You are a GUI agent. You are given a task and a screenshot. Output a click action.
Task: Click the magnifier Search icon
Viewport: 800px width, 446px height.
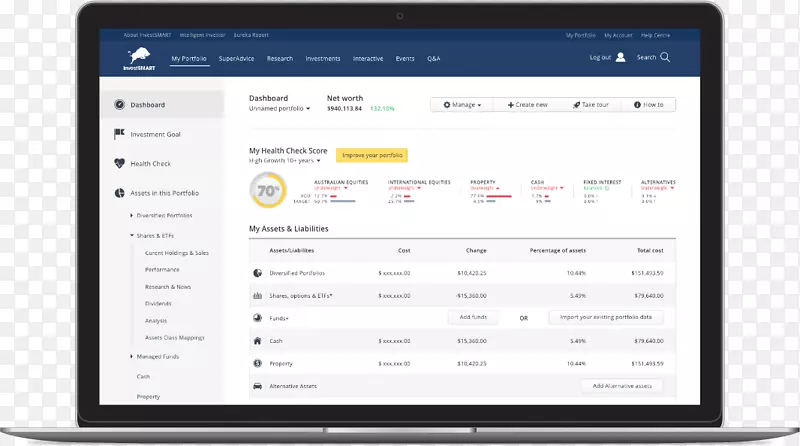[x=666, y=57]
